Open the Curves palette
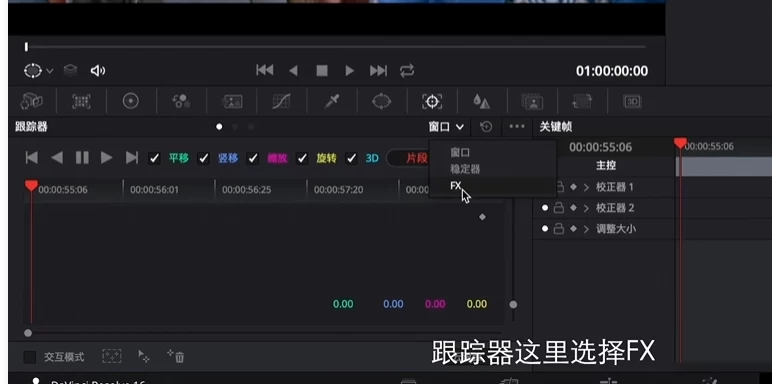Image resolution: width=772 pixels, height=384 pixels. coord(281,101)
